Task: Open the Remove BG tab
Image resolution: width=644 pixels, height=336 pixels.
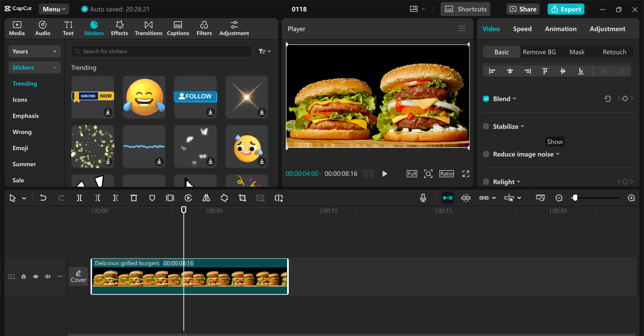Action: tap(539, 52)
